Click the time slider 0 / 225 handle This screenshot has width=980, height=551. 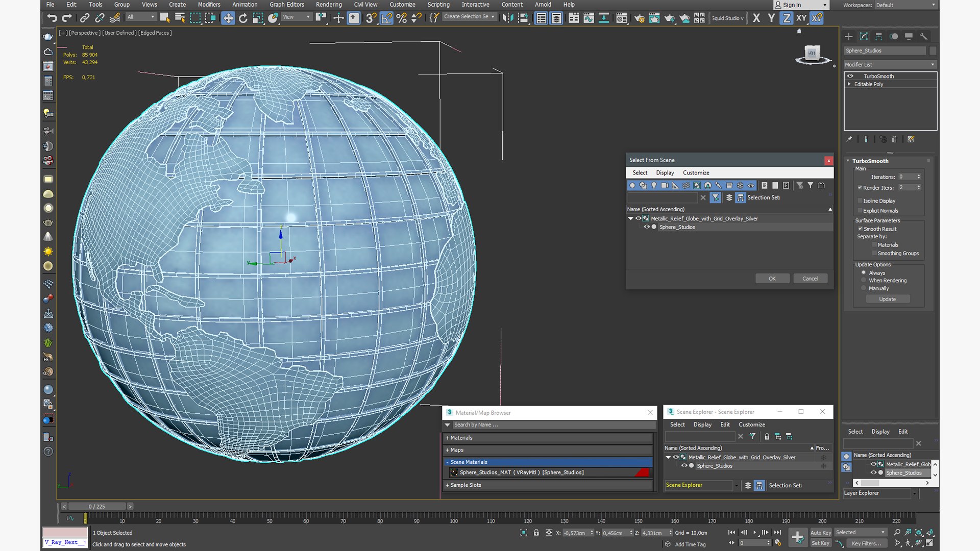(x=97, y=507)
